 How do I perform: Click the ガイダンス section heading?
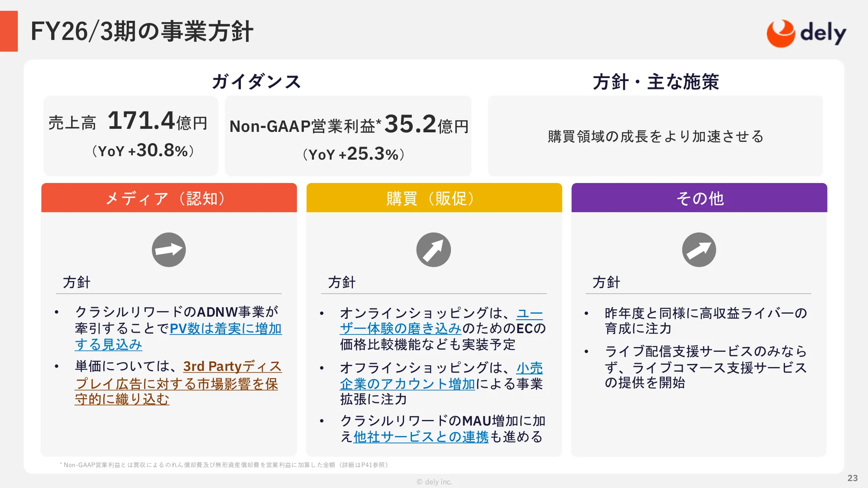pos(256,82)
